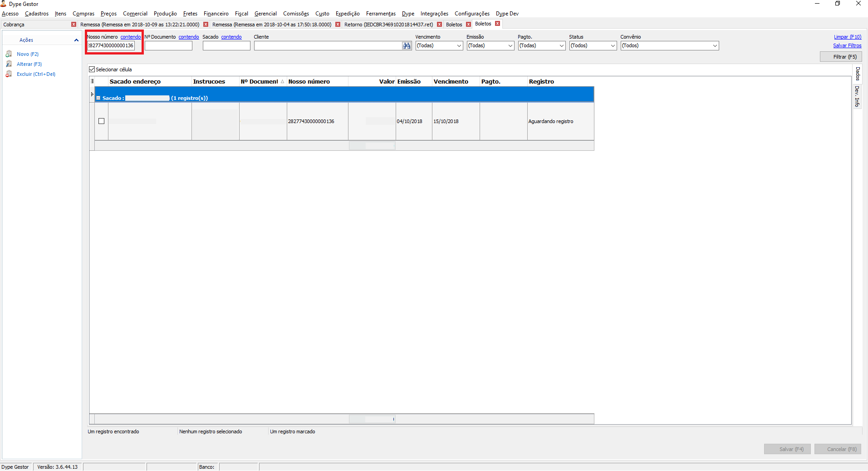
Task: Close the Remessa 2018-10-09 tab
Action: 206,25
